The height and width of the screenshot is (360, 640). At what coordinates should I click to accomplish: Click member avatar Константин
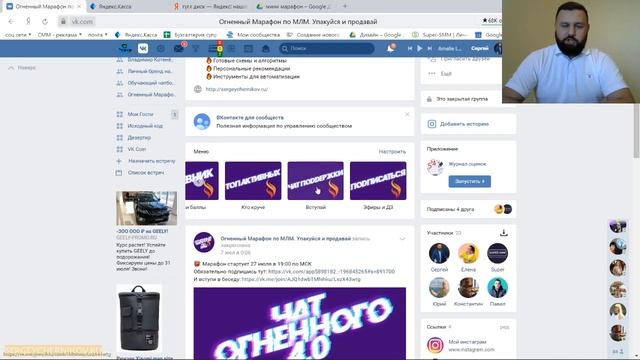pyautogui.click(x=468, y=287)
